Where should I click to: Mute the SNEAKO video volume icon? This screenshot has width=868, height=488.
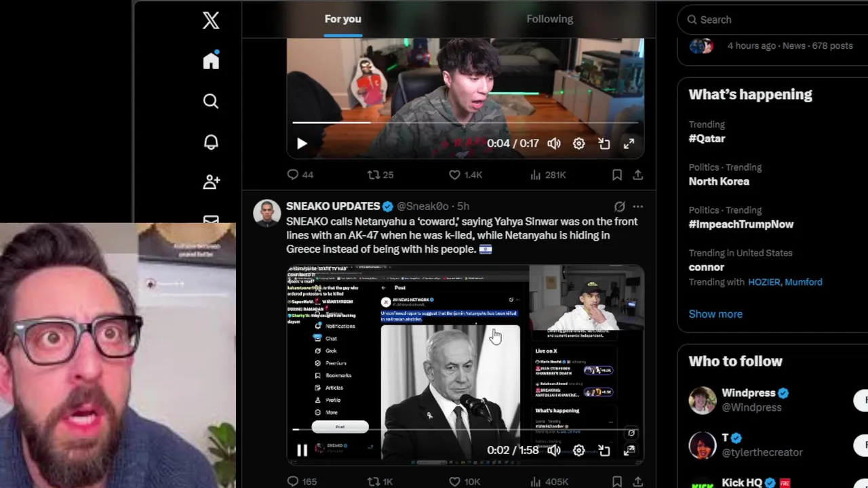click(x=554, y=450)
